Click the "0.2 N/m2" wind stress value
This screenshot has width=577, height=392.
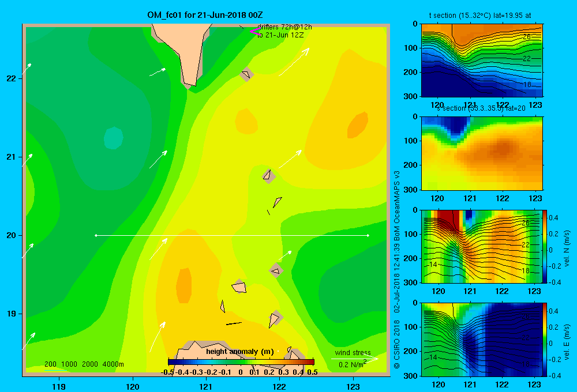[353, 364]
